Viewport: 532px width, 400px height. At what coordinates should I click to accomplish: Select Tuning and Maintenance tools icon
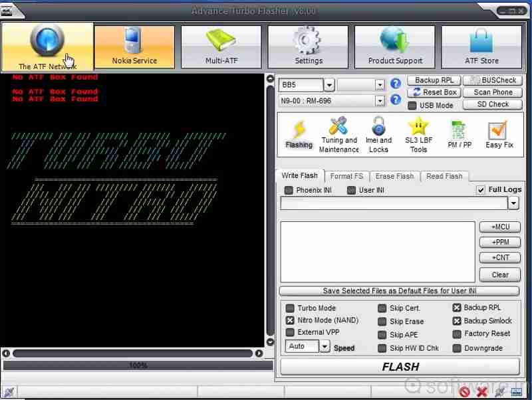pyautogui.click(x=338, y=126)
